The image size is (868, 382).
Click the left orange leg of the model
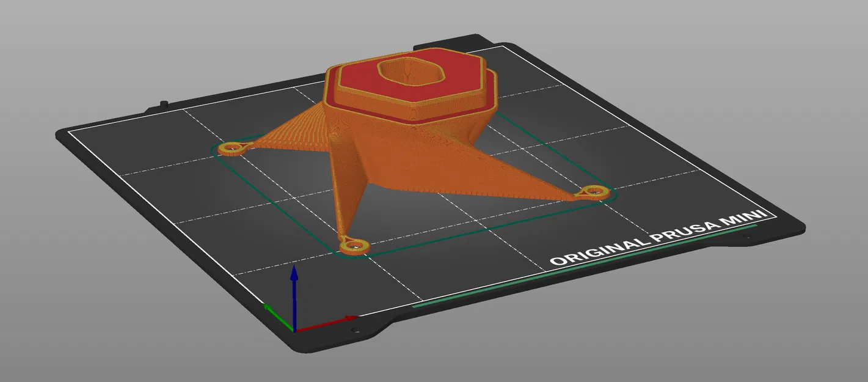pyautogui.click(x=287, y=138)
